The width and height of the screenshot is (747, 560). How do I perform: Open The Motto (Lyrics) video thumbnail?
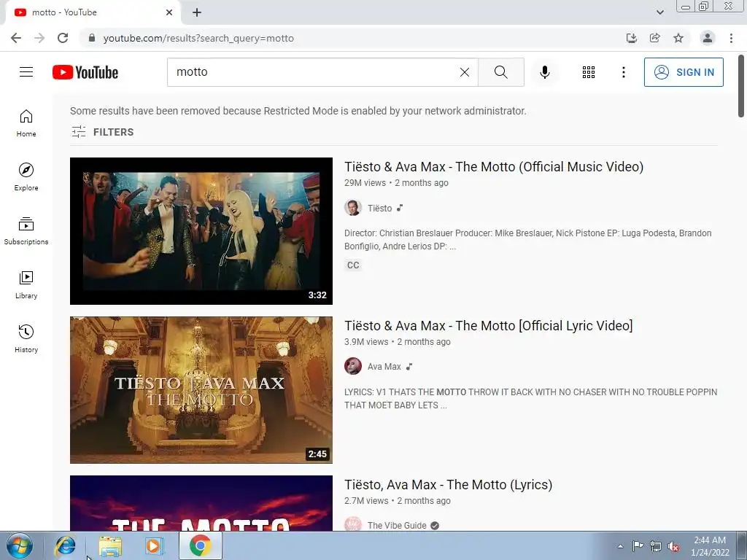(x=201, y=503)
